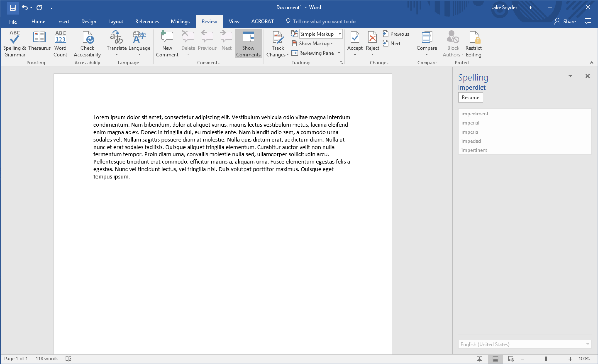Switch to Web Layout view

click(x=511, y=359)
